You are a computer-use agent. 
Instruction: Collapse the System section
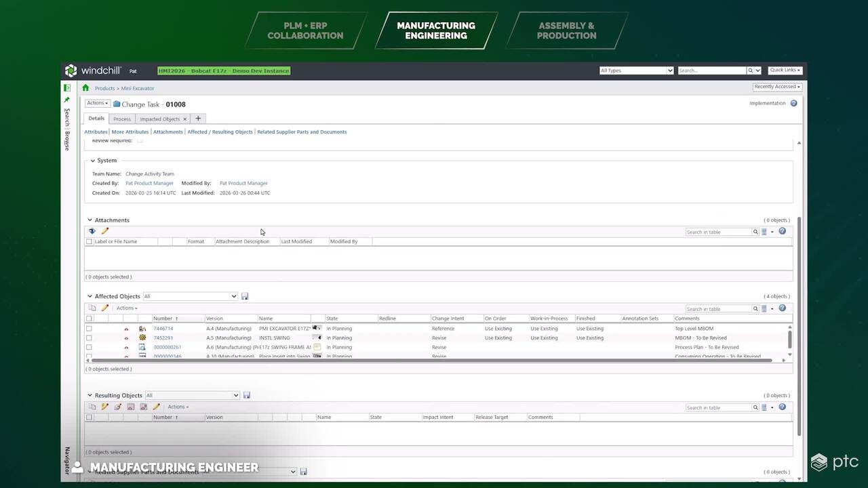click(x=94, y=161)
